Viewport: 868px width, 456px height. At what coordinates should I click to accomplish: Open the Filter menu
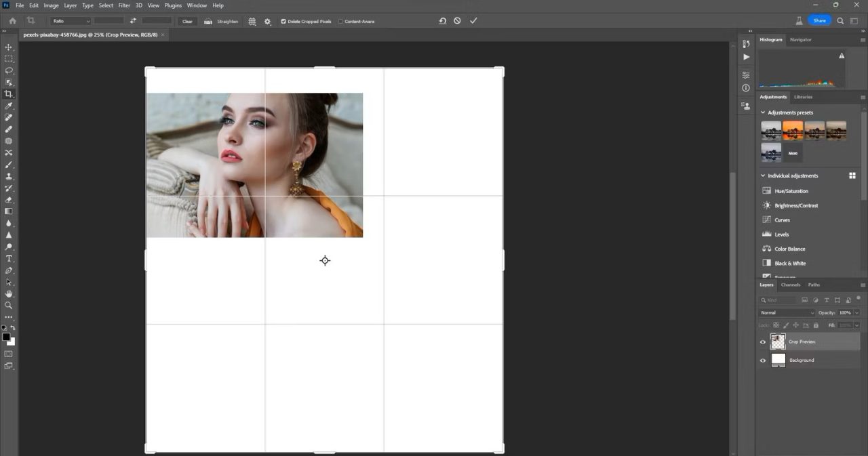pos(124,5)
